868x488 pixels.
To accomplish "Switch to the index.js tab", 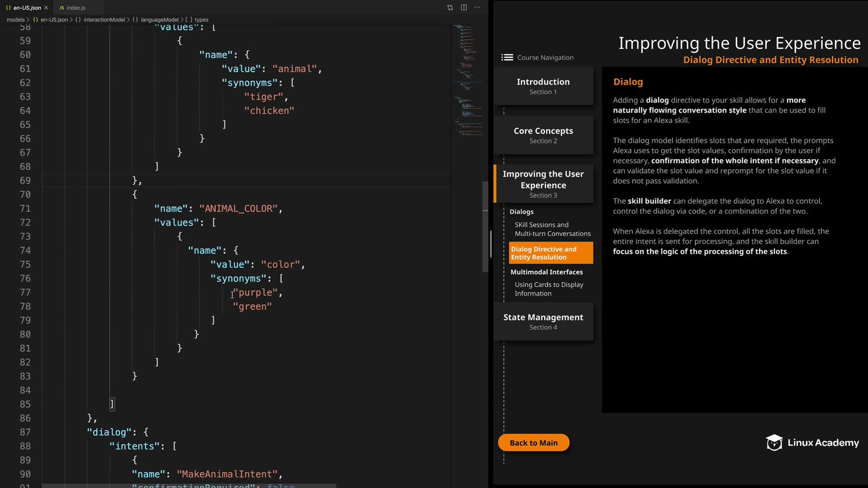I will pyautogui.click(x=75, y=8).
